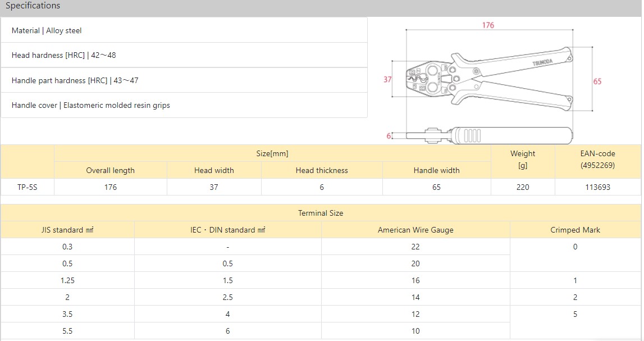Select the 2 cell in the JIS column
Screen dimensions: 644x341
tap(67, 297)
